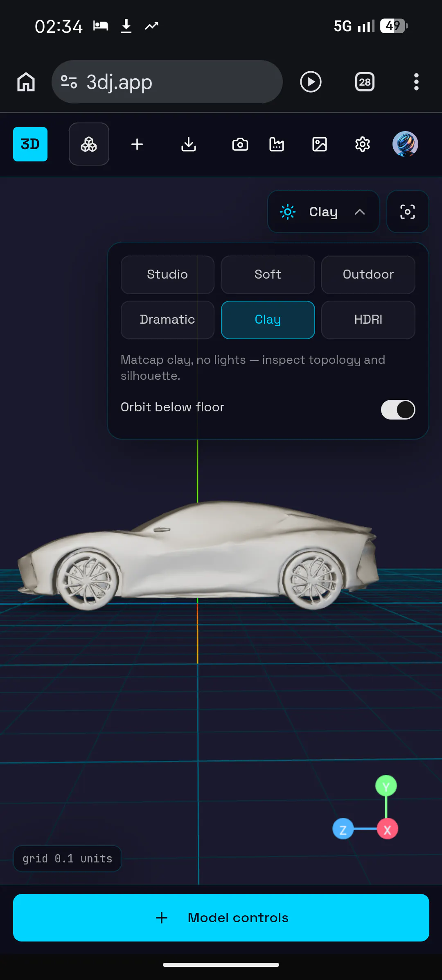Tap the plus add icon in toolbar
Image resolution: width=442 pixels, height=980 pixels.
click(x=137, y=144)
